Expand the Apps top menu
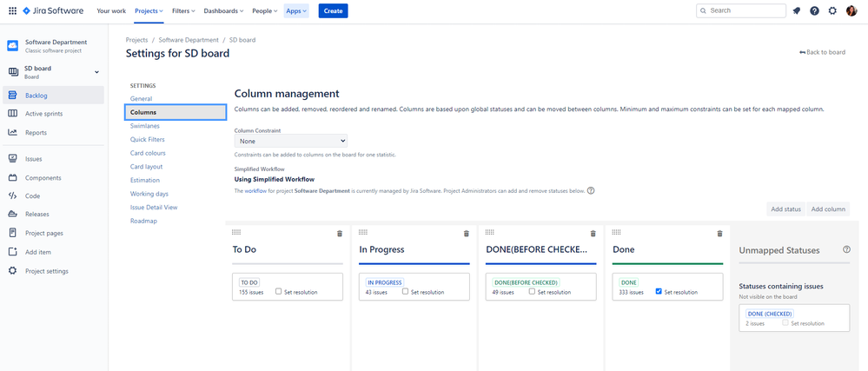 coord(296,10)
